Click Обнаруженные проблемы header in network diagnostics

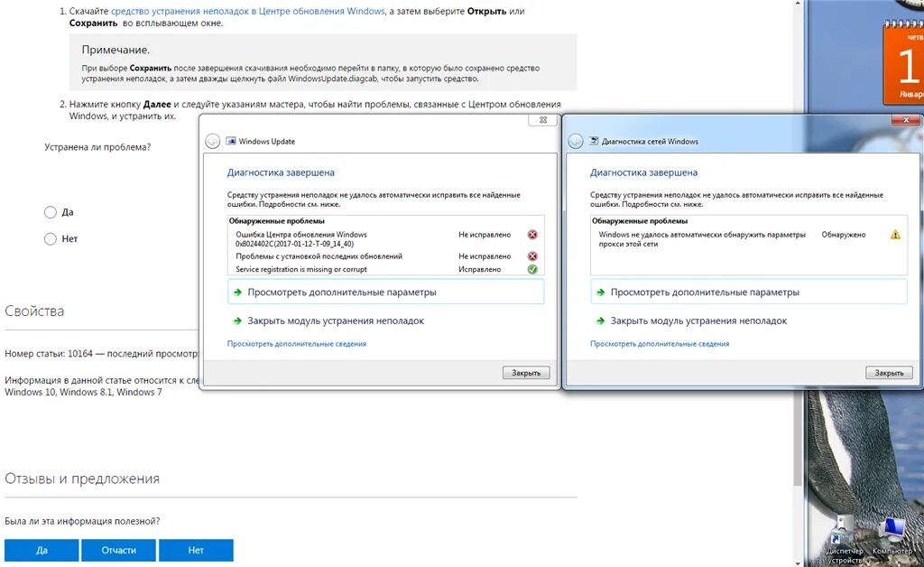pyautogui.click(x=640, y=221)
